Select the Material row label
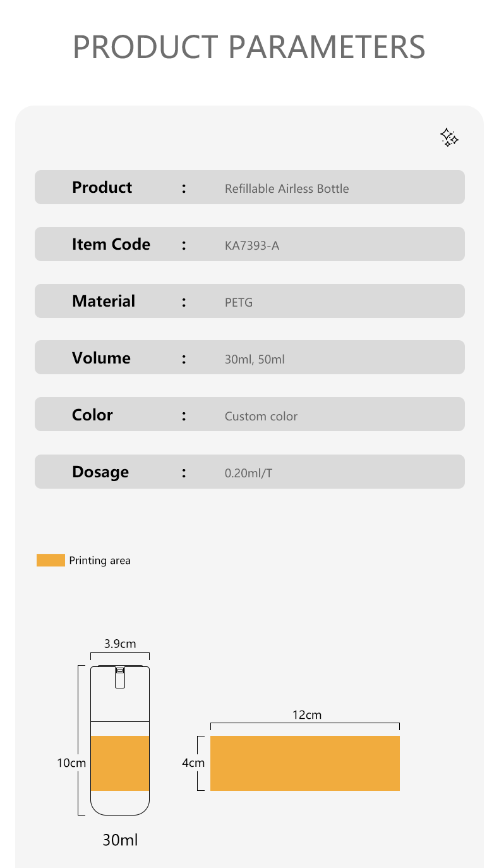The image size is (499, 868). (x=104, y=301)
